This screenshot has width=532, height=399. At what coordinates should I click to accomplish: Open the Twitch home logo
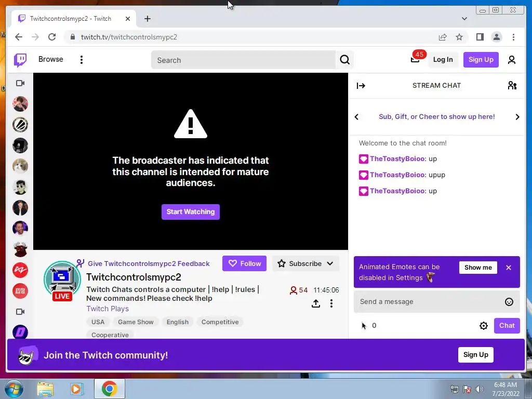click(x=20, y=60)
